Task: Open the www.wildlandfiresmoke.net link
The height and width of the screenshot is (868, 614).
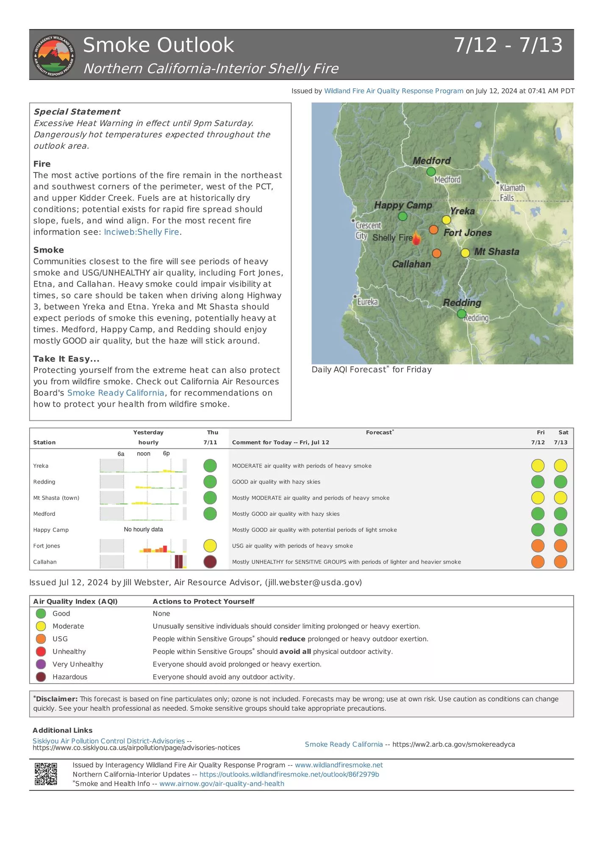Action: click(x=339, y=765)
